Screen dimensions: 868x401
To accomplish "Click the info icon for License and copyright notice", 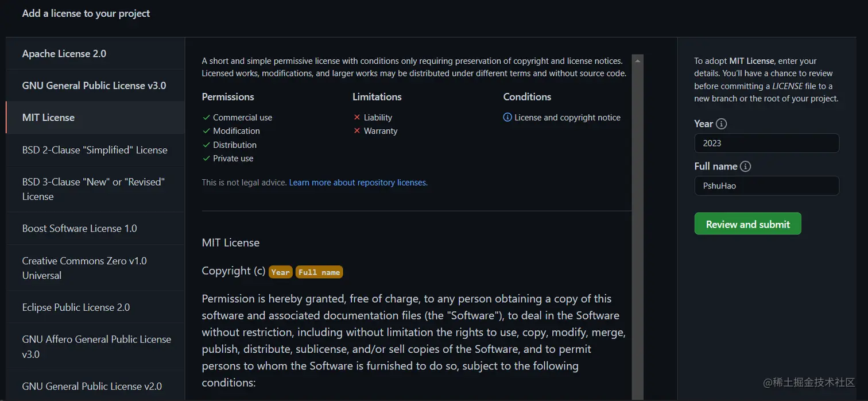I will (x=507, y=117).
